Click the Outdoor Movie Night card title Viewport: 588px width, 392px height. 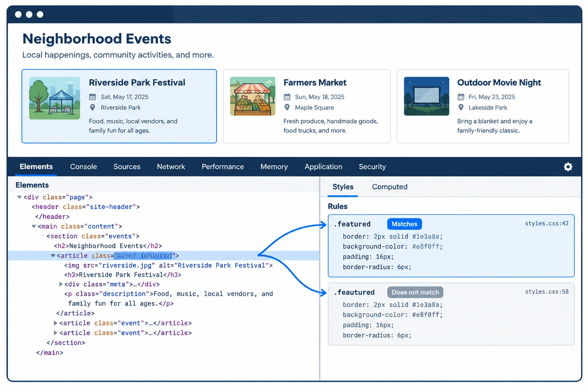pyautogui.click(x=499, y=83)
